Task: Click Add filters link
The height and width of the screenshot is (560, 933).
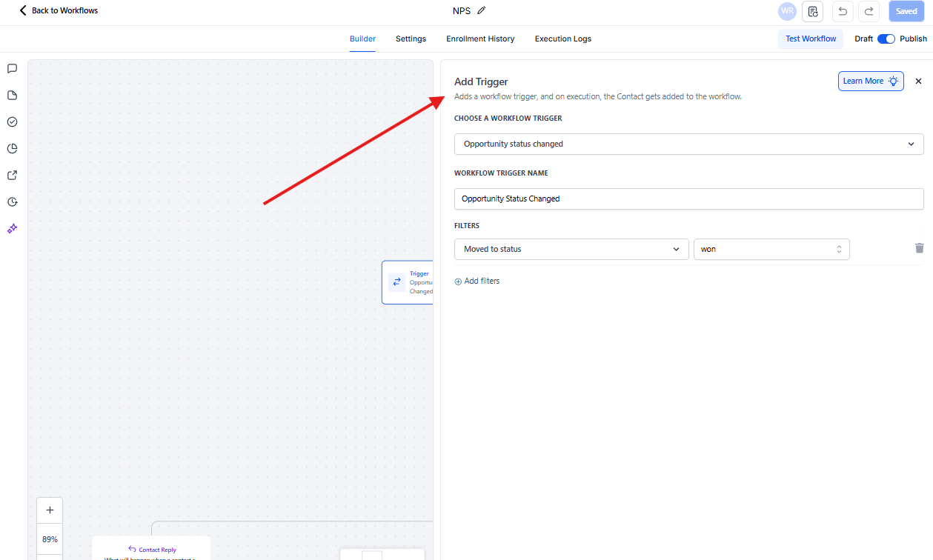Action: click(x=477, y=281)
